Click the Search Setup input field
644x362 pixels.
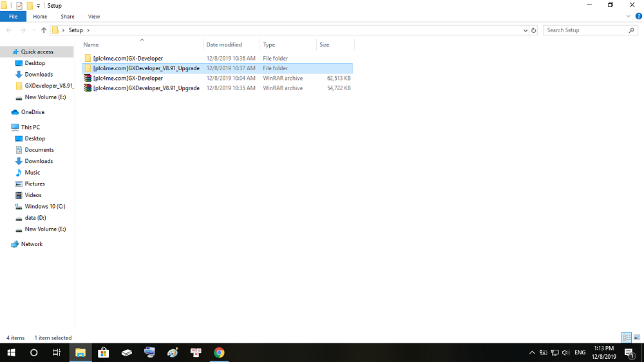(x=585, y=30)
